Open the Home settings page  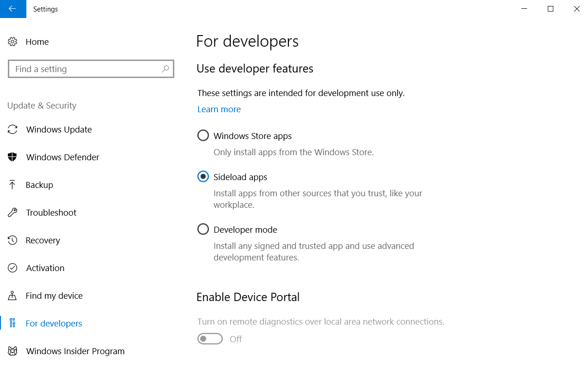click(37, 42)
